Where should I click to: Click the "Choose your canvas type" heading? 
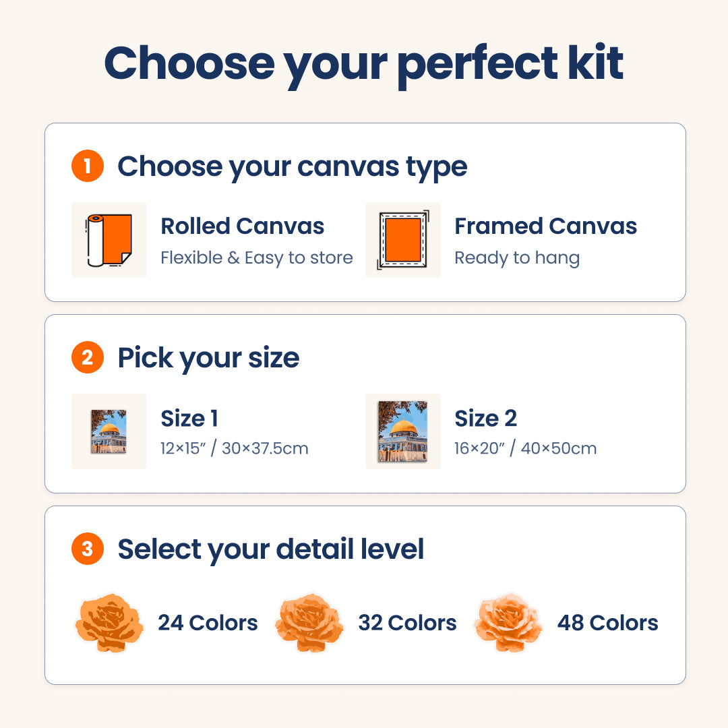pyautogui.click(x=292, y=166)
